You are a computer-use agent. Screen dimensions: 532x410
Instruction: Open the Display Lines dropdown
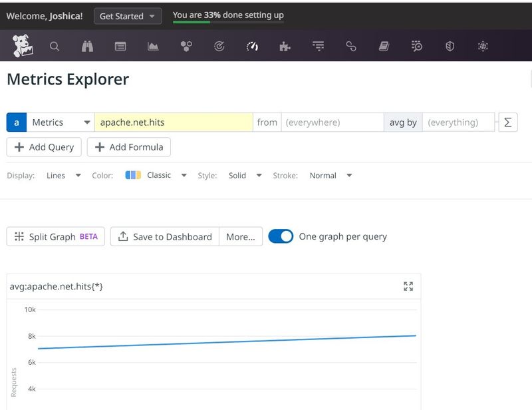point(63,176)
